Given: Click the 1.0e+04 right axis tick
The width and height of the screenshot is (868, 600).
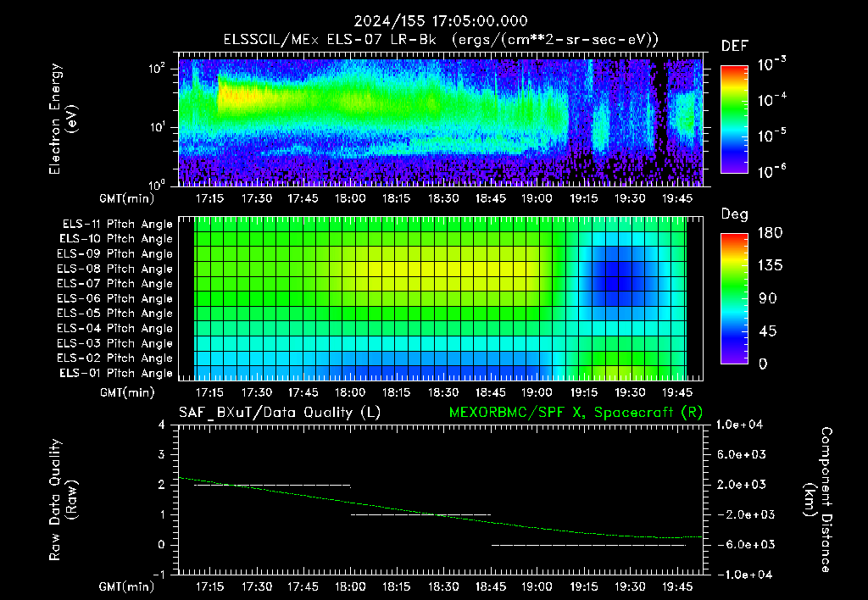Looking at the screenshot, I should (x=739, y=425).
